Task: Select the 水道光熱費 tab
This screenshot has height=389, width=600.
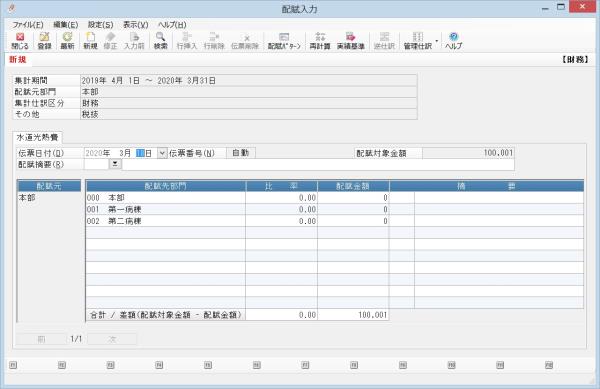Action: (x=37, y=137)
